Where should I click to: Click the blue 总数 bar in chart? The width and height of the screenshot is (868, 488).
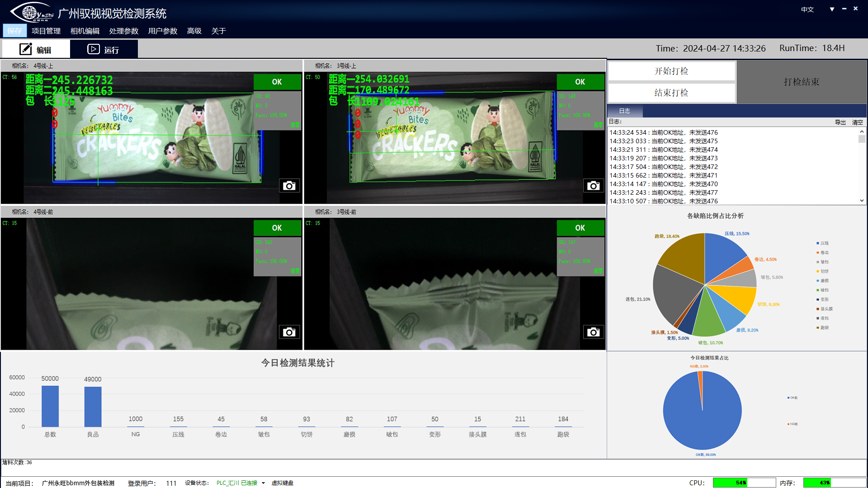(x=50, y=406)
